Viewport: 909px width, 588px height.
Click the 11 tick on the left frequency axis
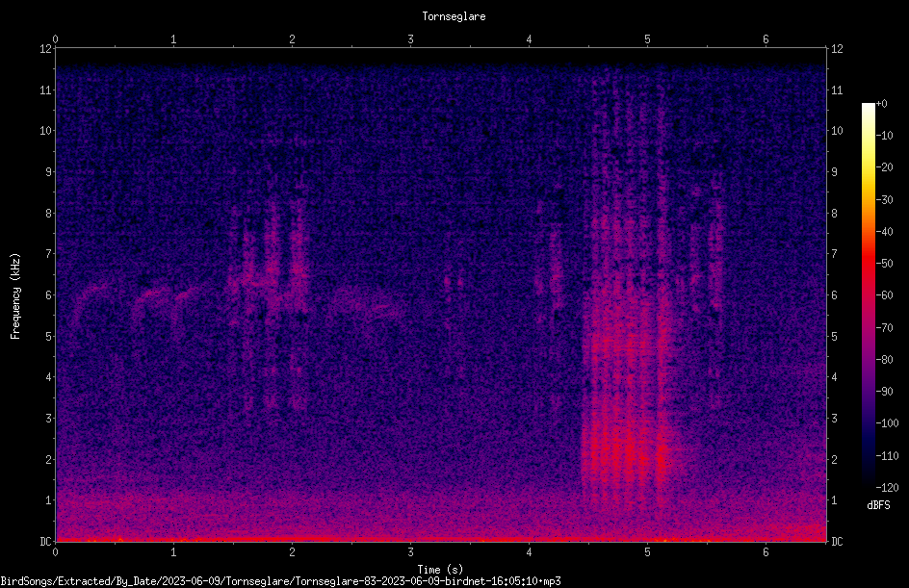pos(45,89)
